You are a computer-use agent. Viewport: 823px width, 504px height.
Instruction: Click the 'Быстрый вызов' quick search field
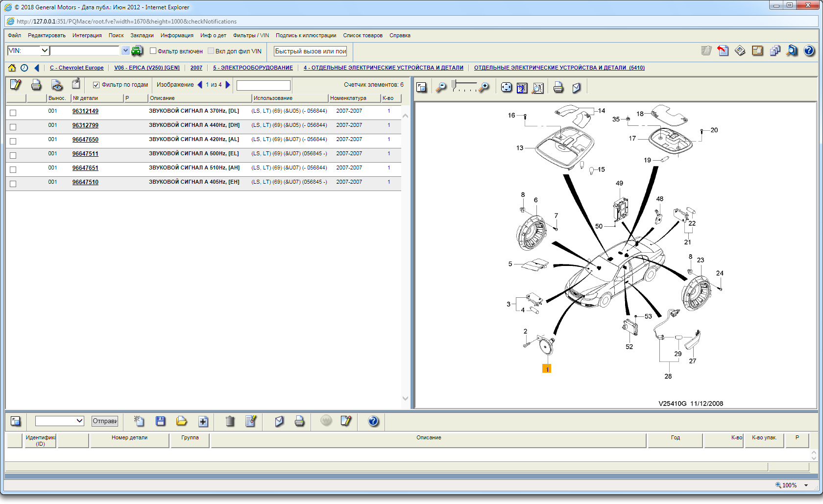click(311, 51)
